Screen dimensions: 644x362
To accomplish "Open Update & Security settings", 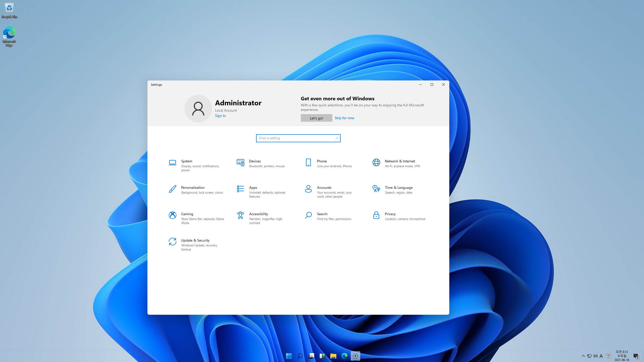I will click(x=195, y=240).
